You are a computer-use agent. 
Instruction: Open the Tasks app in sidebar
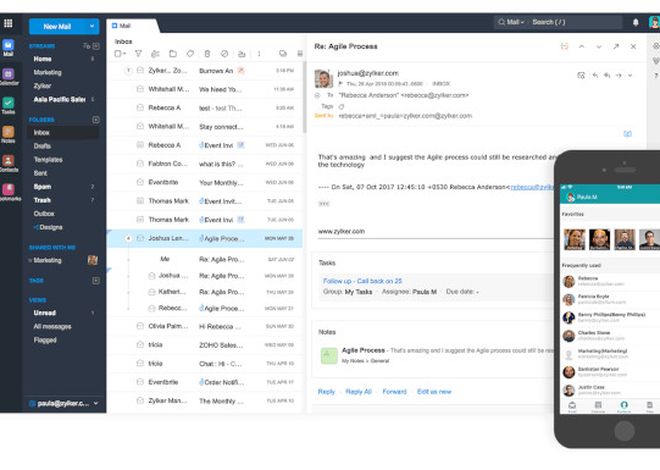(8, 106)
